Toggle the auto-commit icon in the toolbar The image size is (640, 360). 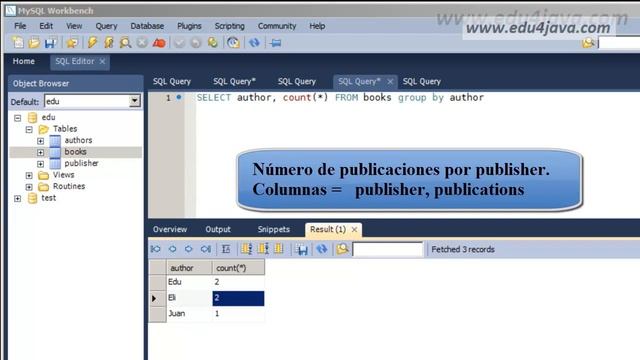(x=213, y=42)
